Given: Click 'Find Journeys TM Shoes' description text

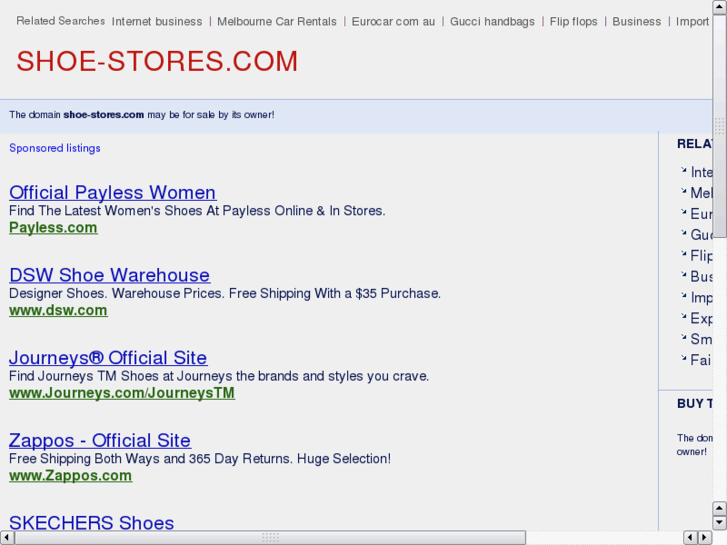Looking at the screenshot, I should tap(219, 376).
